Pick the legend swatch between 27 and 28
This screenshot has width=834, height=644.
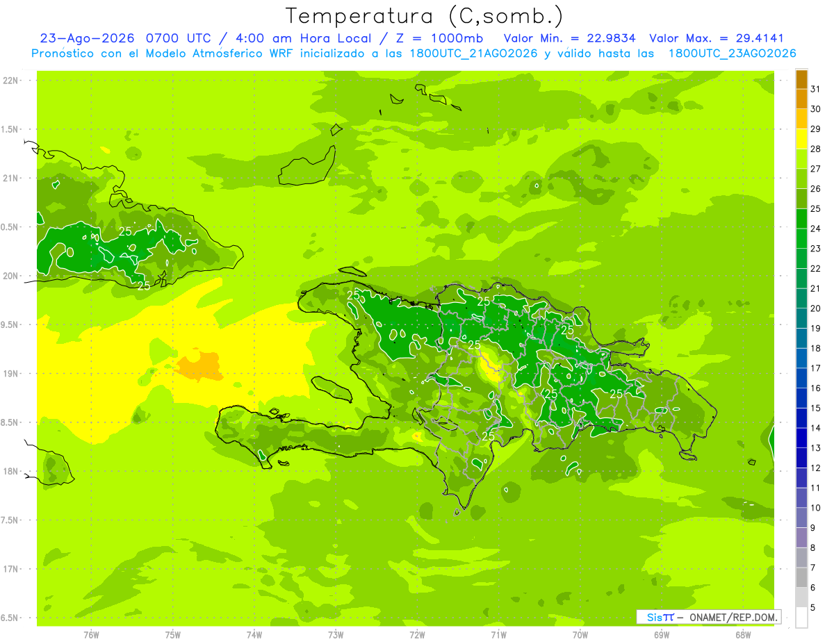[801, 158]
